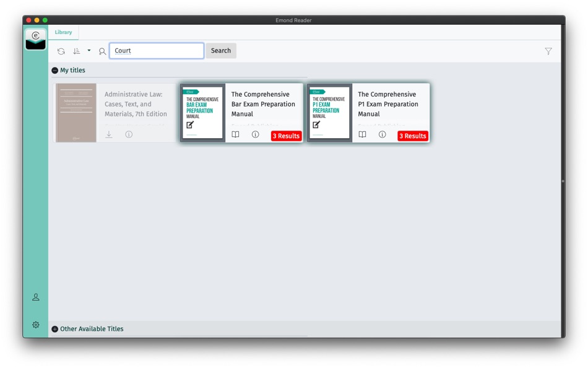
Task: Show info for Administrative Law book
Action: (129, 134)
